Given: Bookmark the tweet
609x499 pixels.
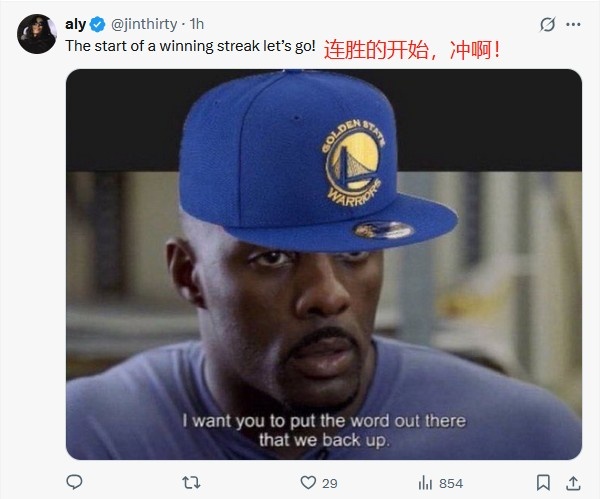Looking at the screenshot, I should click(x=543, y=483).
